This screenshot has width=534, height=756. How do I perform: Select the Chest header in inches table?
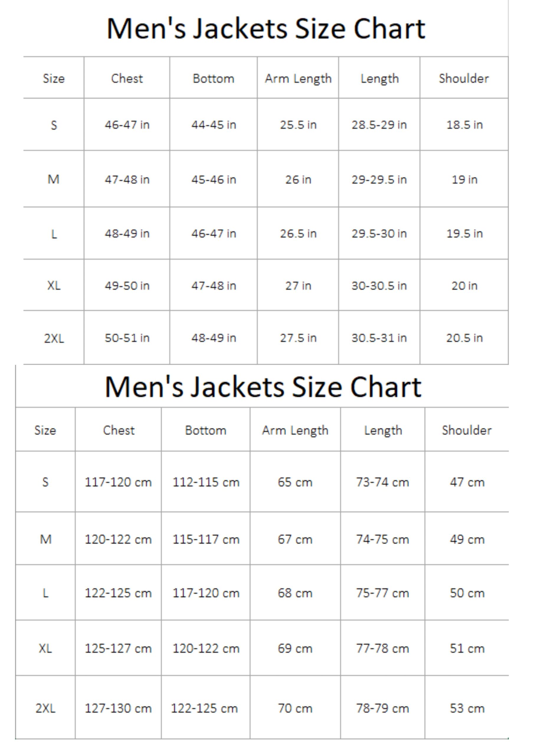point(127,79)
